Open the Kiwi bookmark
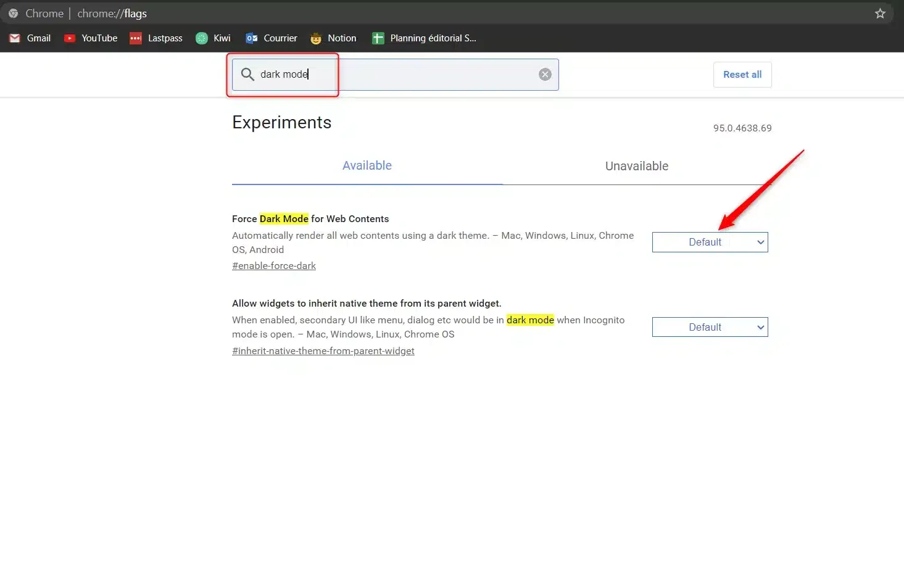The width and height of the screenshot is (904, 588). [x=213, y=38]
